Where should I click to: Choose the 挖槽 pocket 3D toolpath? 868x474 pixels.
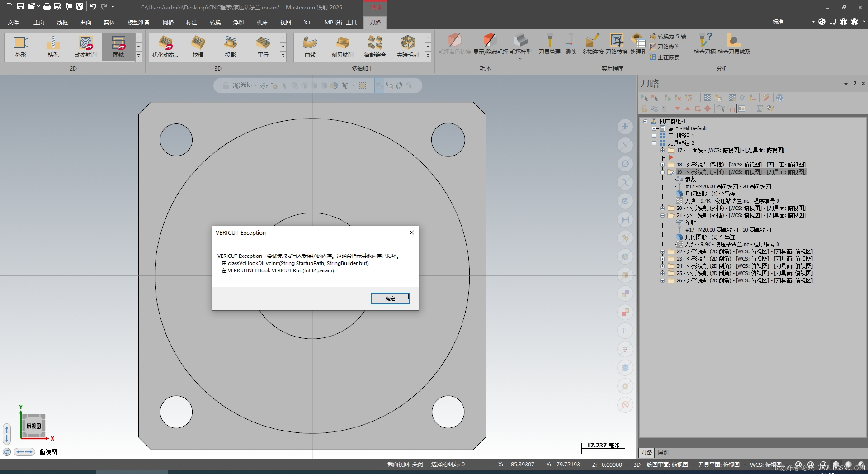[x=198, y=47]
